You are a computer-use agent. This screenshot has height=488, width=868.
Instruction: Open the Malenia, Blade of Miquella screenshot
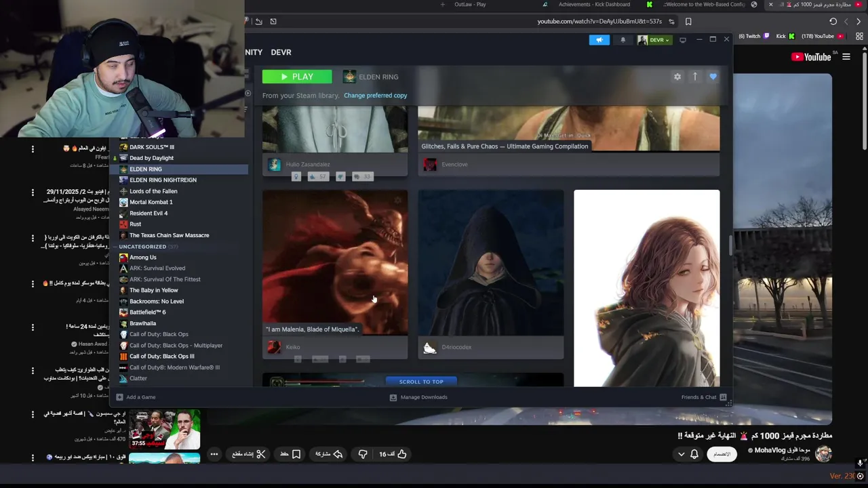tap(335, 262)
